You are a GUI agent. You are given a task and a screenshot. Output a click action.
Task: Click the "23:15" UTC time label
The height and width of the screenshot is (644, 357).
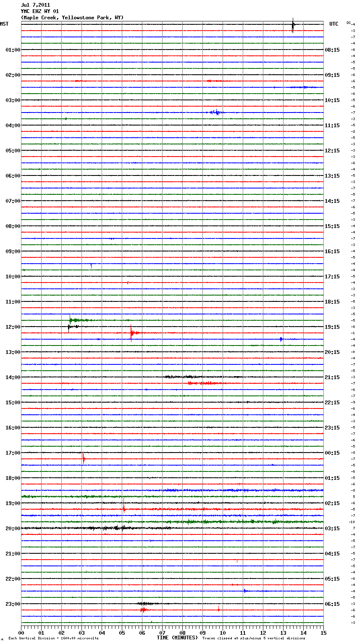332,427
